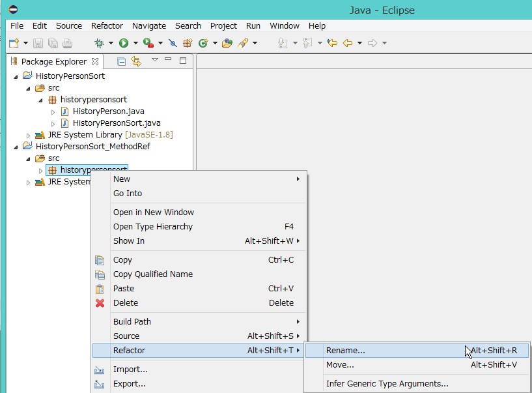532x393 pixels.
Task: Click the red X Delete icon in context menu
Action: 100,303
